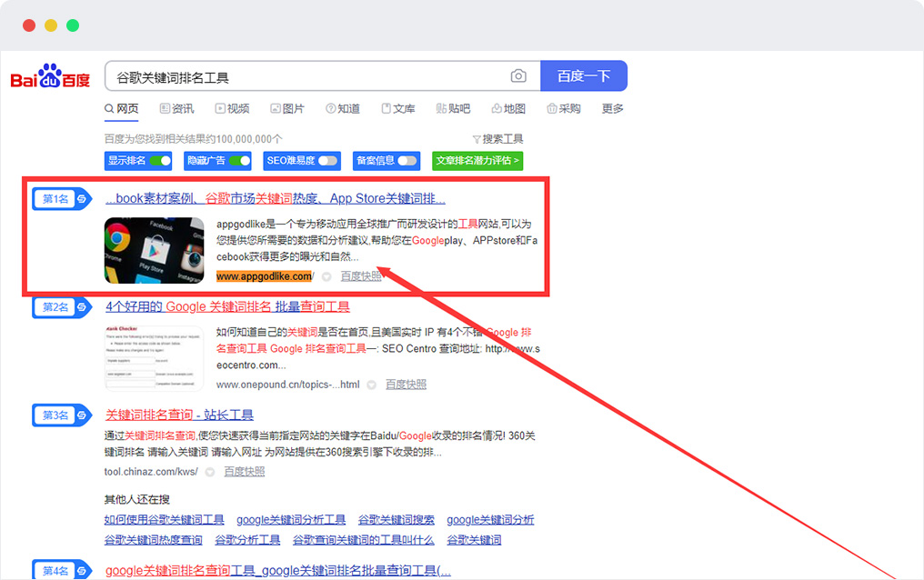Open the 图片 tab
924x580 pixels.
tap(287, 108)
